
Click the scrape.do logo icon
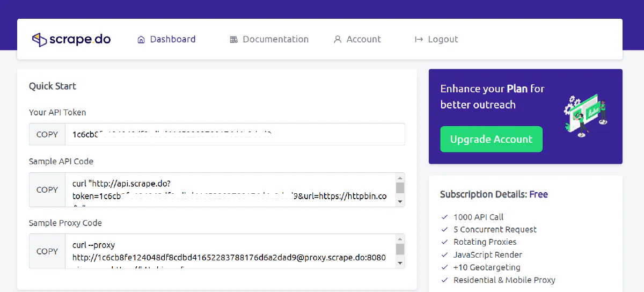(x=39, y=39)
